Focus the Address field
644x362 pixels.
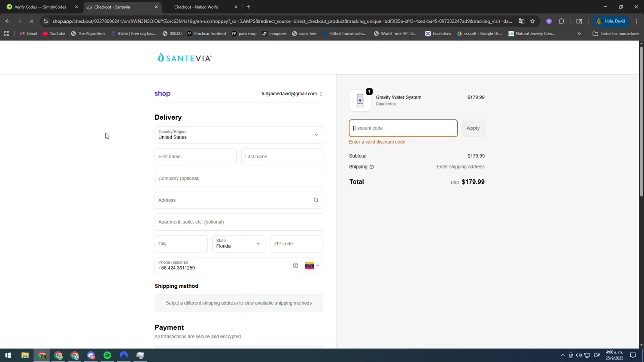[x=239, y=200]
